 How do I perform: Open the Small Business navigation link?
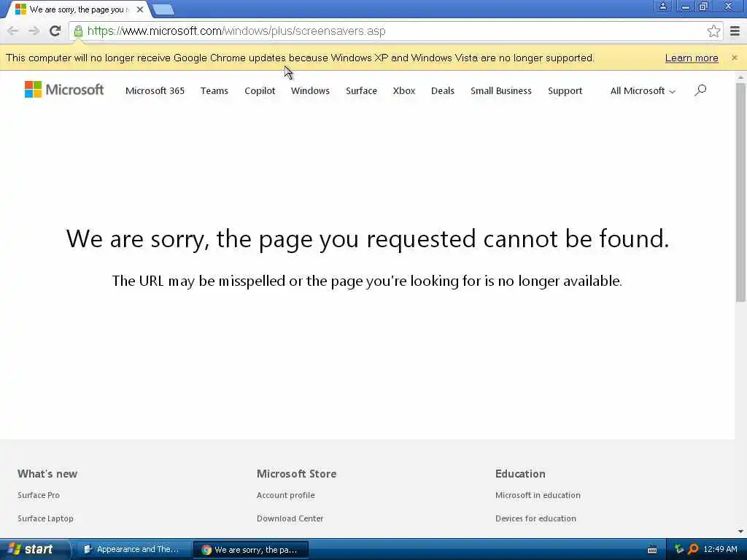(500, 90)
